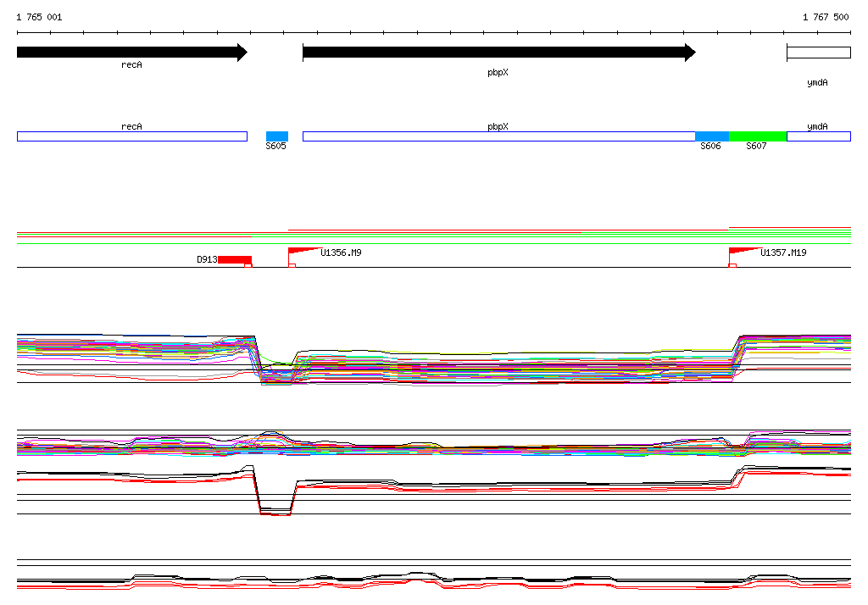Click the S607 text label

pyautogui.click(x=756, y=146)
